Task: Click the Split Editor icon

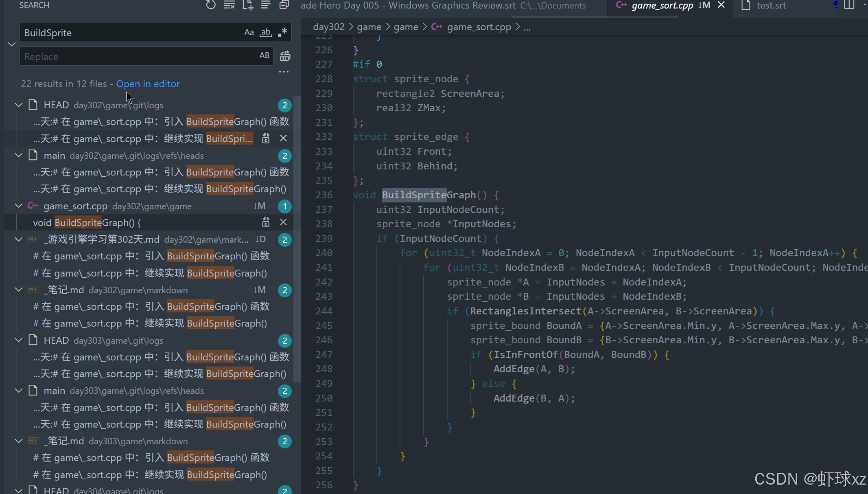Action: click(x=849, y=5)
